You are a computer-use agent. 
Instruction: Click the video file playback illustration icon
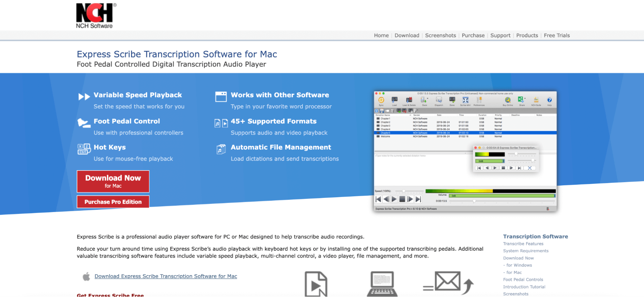[x=316, y=284]
